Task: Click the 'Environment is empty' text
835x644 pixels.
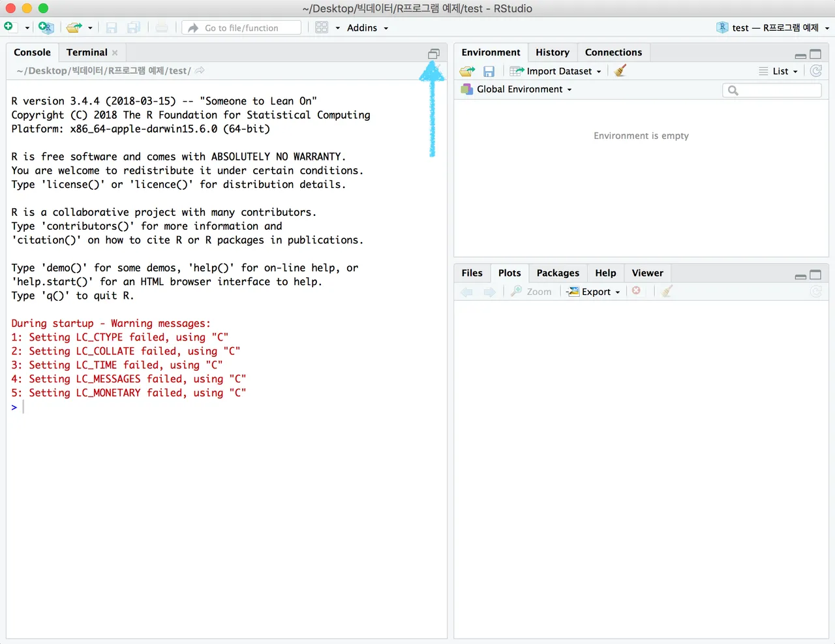Action: coord(641,136)
